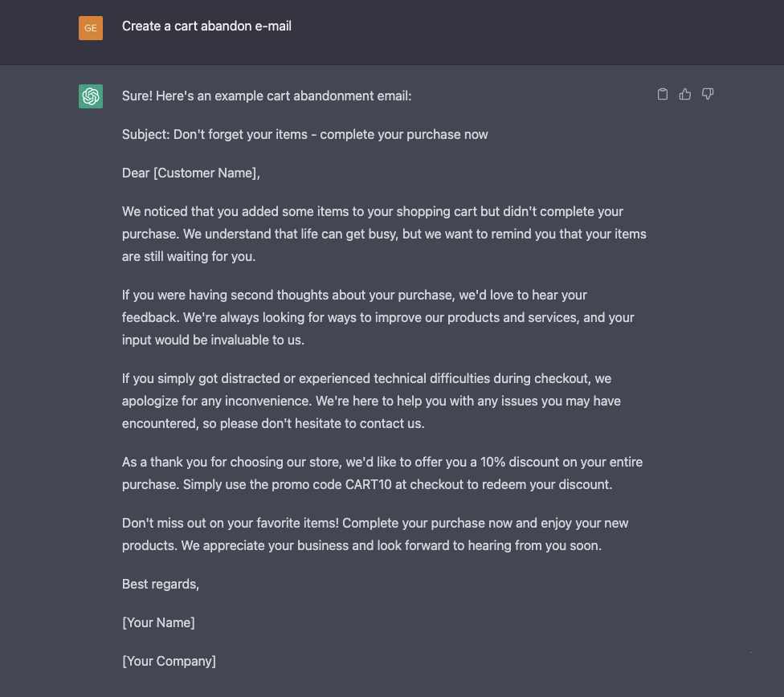Screen dimensions: 784x697
Task: Copy the response using the clipboard icon
Action: (x=662, y=94)
